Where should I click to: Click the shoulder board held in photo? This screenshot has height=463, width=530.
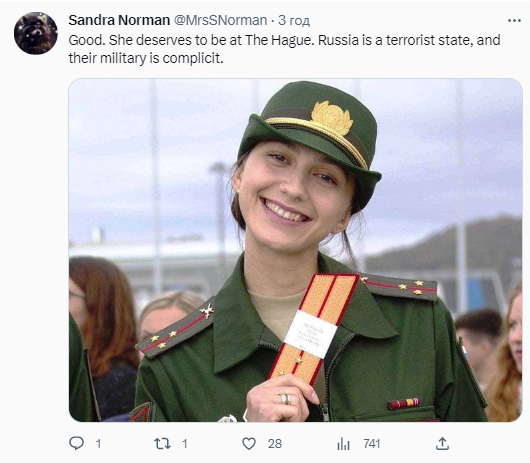[x=313, y=326]
